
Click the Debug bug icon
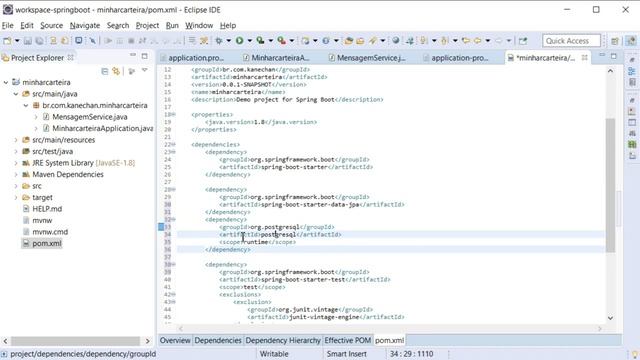click(x=219, y=41)
